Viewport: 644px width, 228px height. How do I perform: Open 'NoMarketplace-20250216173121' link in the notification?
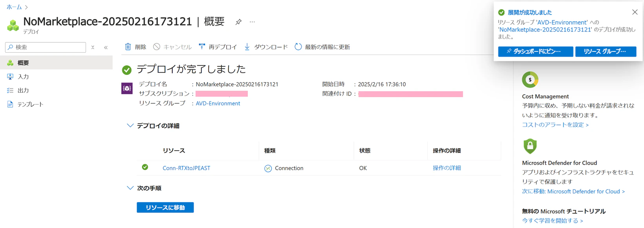click(x=545, y=29)
